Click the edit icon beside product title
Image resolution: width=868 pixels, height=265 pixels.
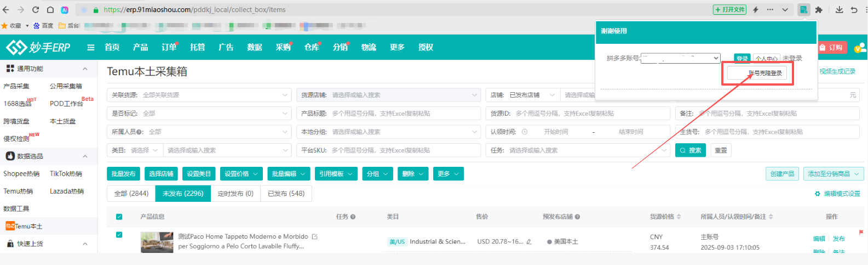[314, 236]
